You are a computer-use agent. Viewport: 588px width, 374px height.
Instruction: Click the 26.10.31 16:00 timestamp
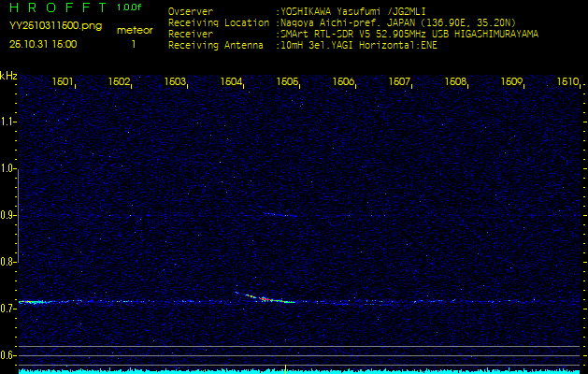(43, 44)
